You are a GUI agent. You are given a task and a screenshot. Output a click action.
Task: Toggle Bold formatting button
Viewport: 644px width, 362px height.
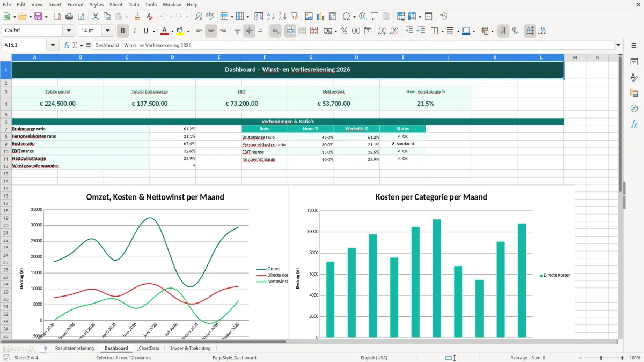coord(123,31)
